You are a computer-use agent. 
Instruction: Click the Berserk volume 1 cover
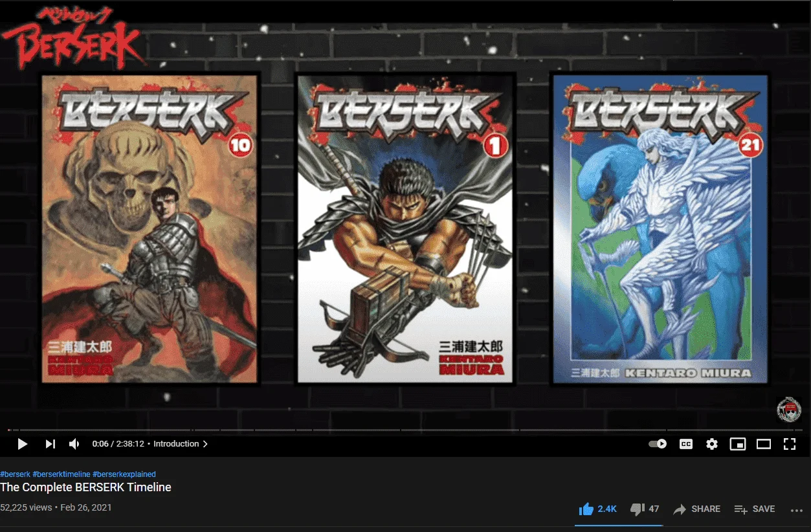tap(405, 228)
